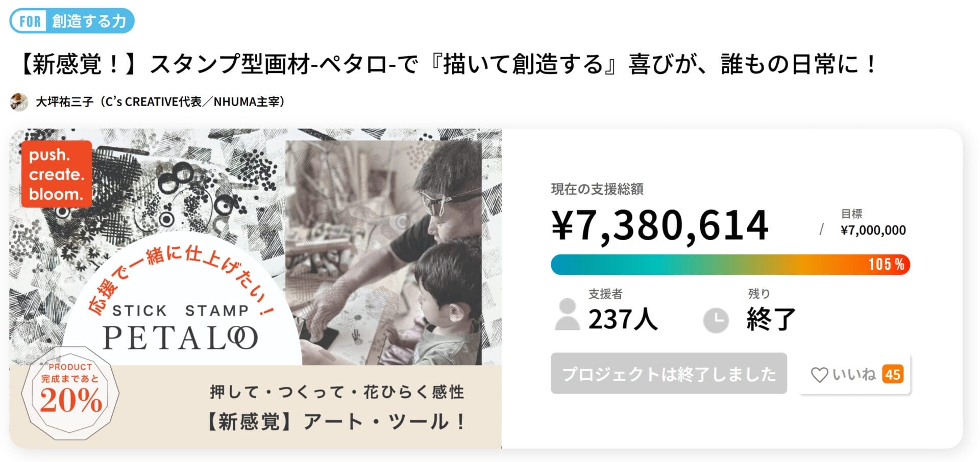The width and height of the screenshot is (980, 462).
Task: Click the orange push. create. bloom. badge
Action: tap(56, 174)
